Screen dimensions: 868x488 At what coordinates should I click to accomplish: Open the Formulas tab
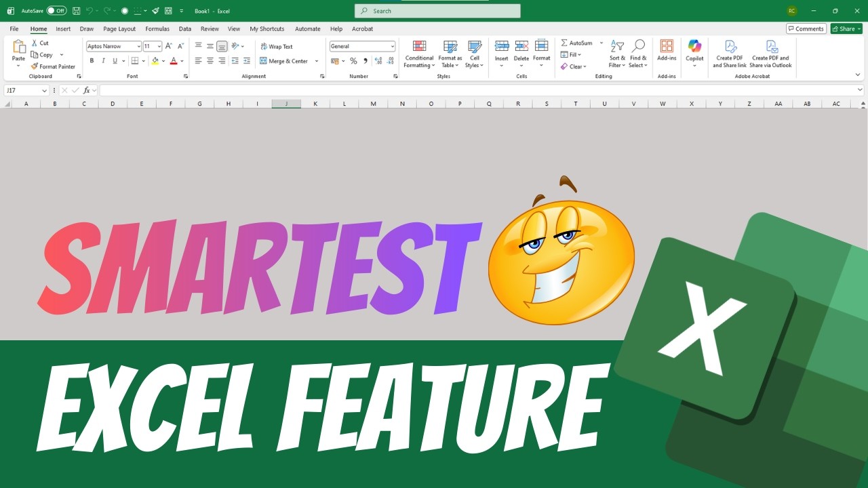[x=157, y=29]
